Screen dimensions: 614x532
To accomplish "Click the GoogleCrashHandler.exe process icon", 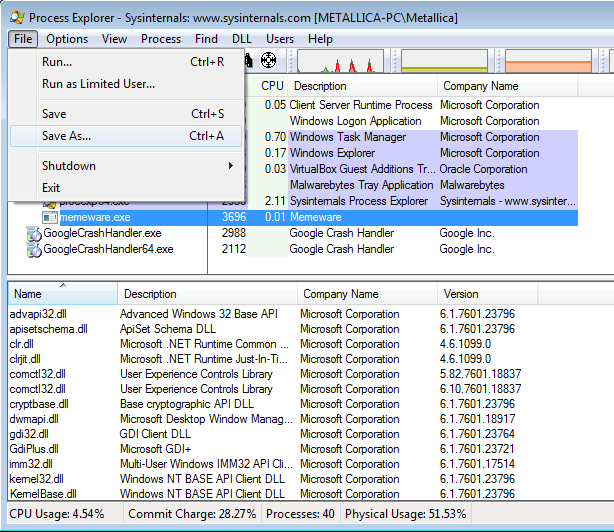I will [x=34, y=233].
